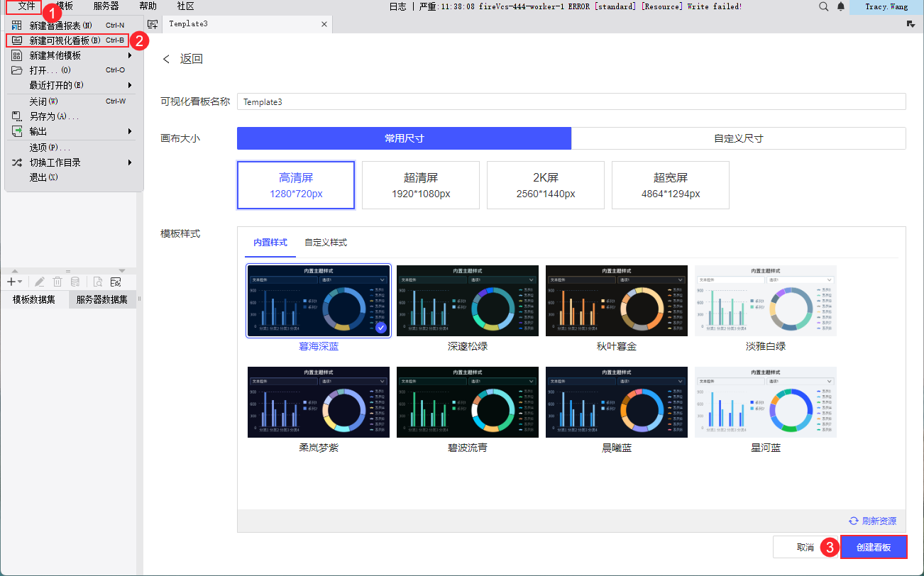Click the 刷新资源 link

pos(873,521)
